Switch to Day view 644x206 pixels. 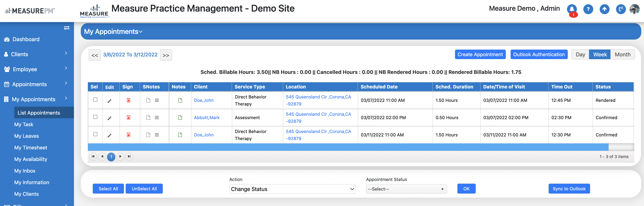pos(580,54)
